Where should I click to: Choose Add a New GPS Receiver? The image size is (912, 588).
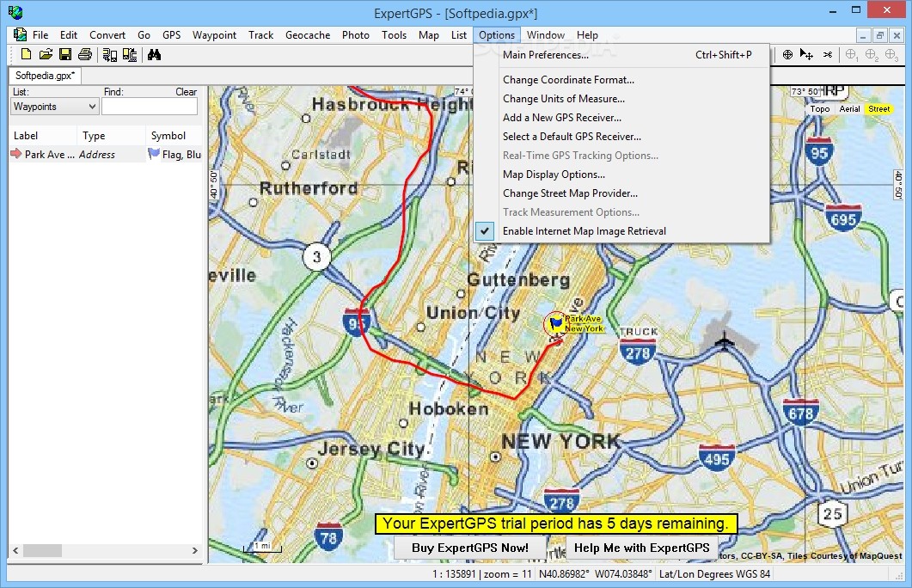pyautogui.click(x=621, y=118)
